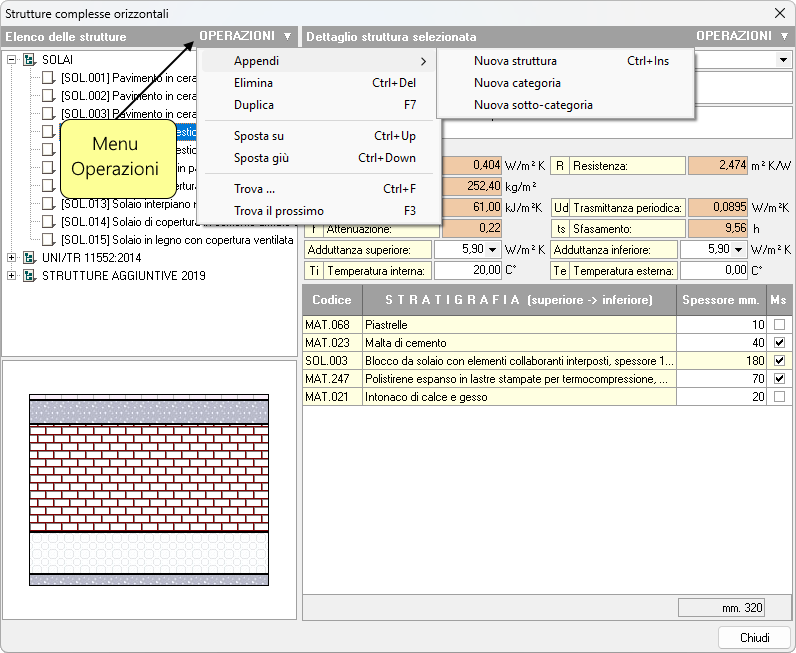Screen dimensions: 796x653
Task: Click the structure icon beside SOL.001
Action: pos(48,77)
